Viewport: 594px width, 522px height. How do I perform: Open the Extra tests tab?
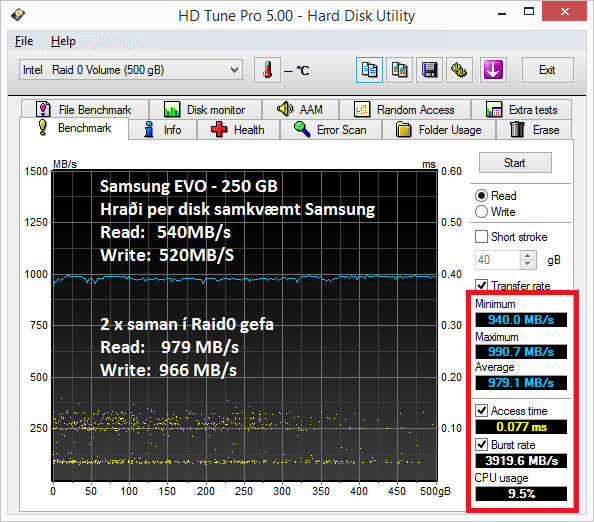tap(522, 109)
